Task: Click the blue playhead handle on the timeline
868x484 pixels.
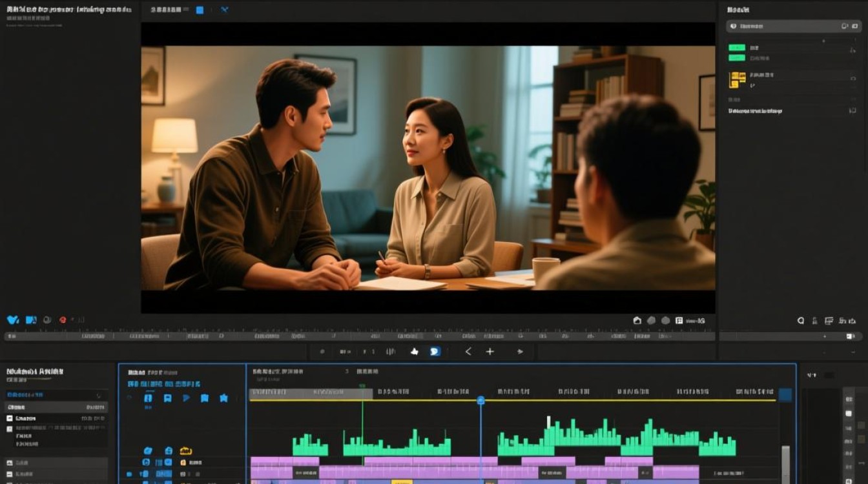Action: (480, 400)
